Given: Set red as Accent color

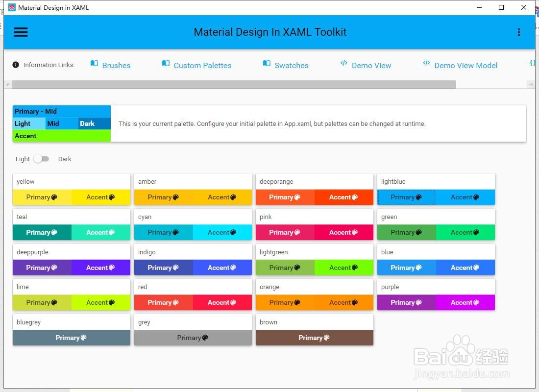Looking at the screenshot, I should tap(222, 303).
